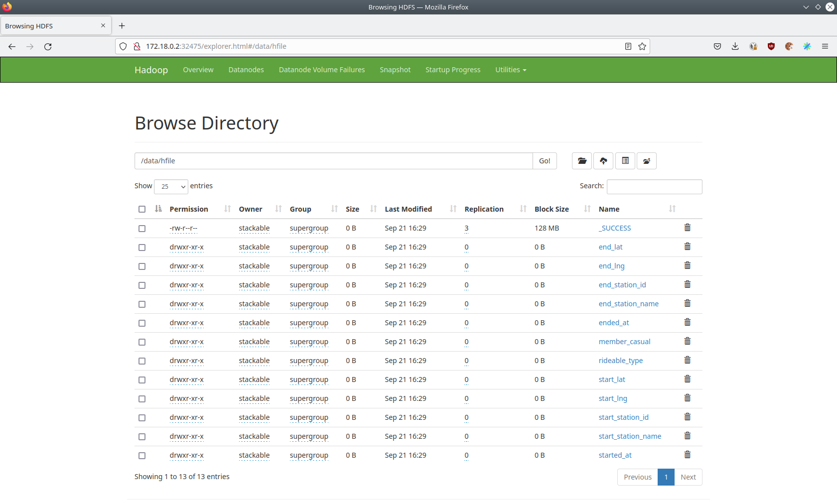Open the Utilities dropdown menu

(x=510, y=70)
